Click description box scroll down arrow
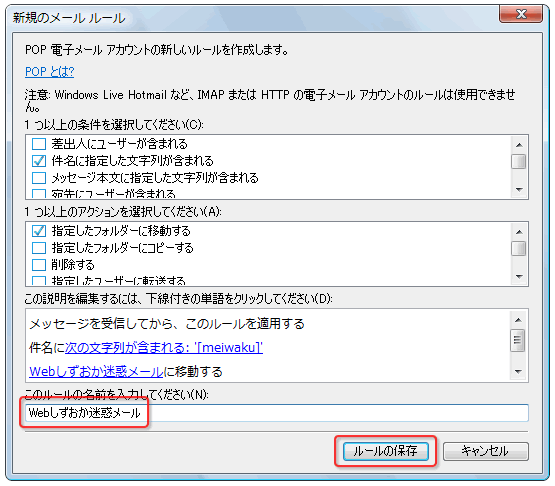This screenshot has width=555, height=486. [x=518, y=372]
